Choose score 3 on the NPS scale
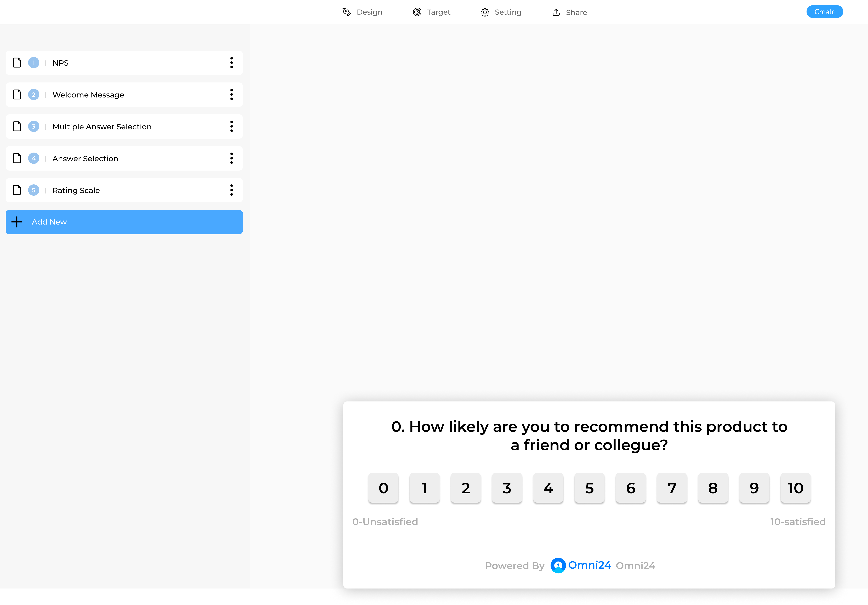 507,488
